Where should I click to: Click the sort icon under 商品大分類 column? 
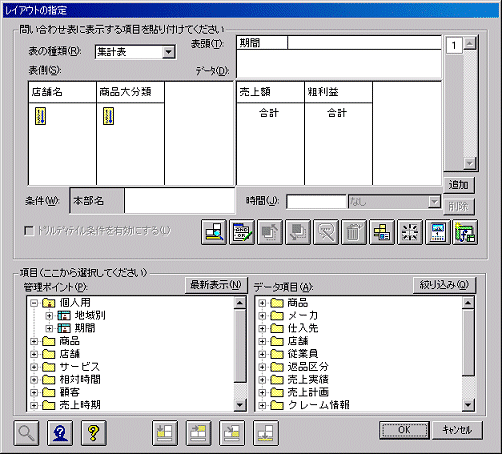[108, 116]
